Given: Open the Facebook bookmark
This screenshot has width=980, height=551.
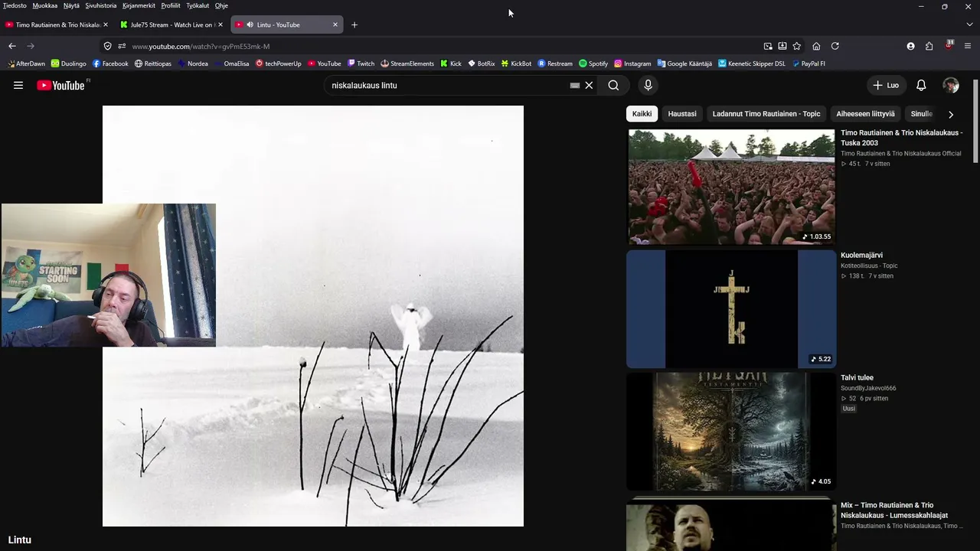Looking at the screenshot, I should [x=110, y=64].
